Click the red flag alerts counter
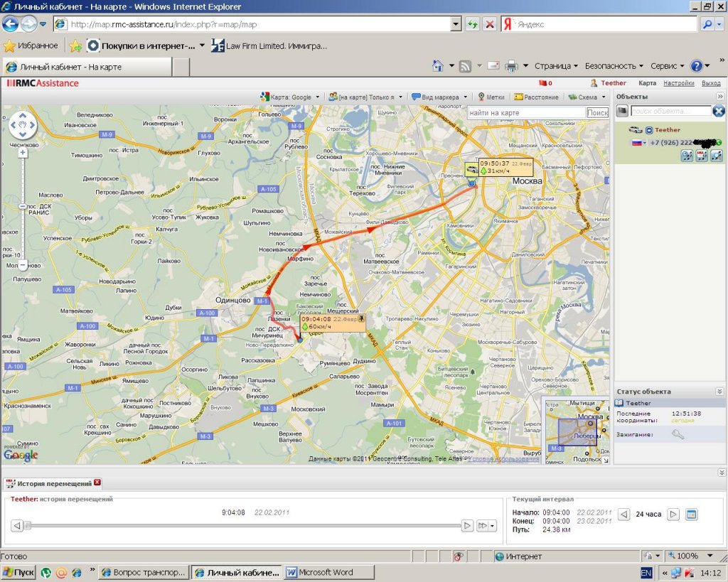728x582 pixels. [x=545, y=83]
